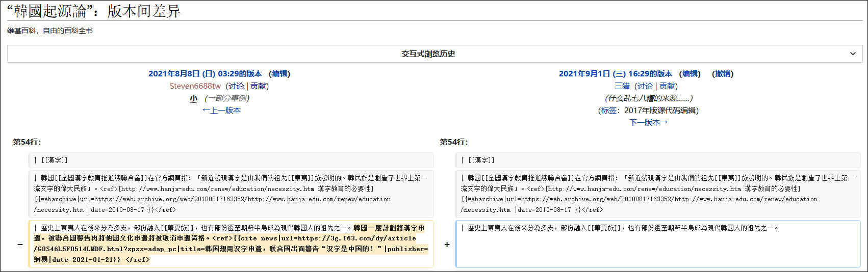868x272 pixels.
Task: Click 撤销 to undo the edit
Action: coord(723,74)
